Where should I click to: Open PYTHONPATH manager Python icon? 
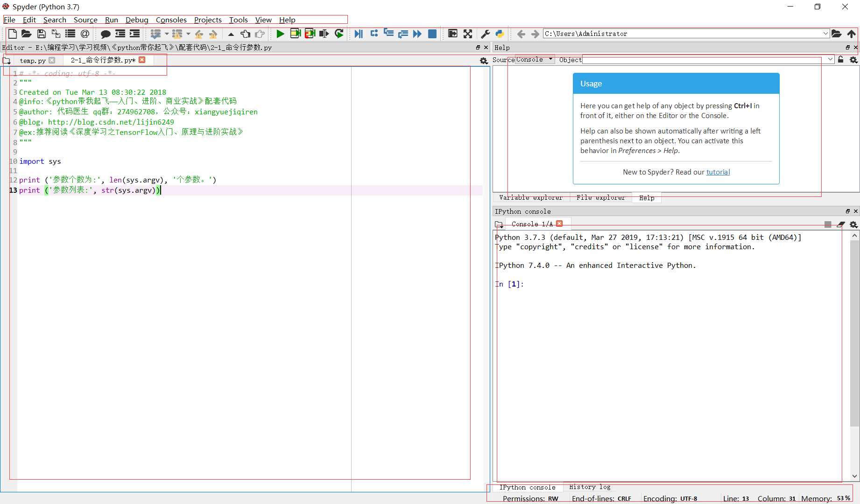tap(500, 34)
